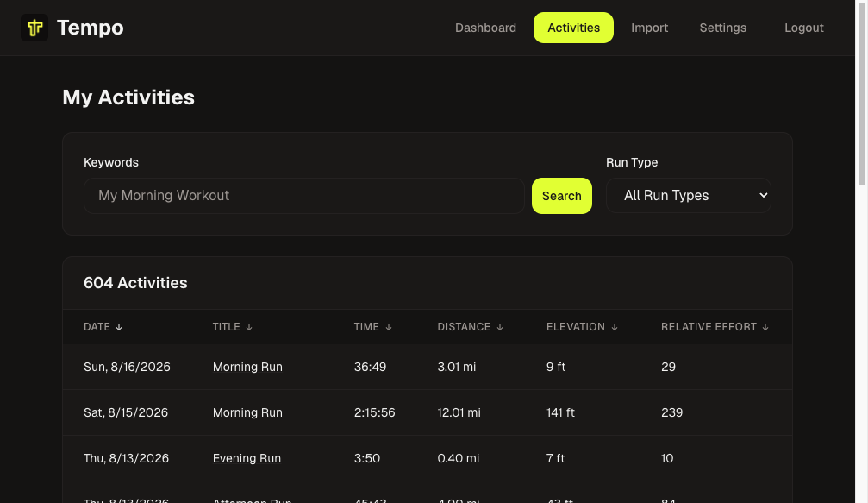Click the yellow Search button

[561, 196]
